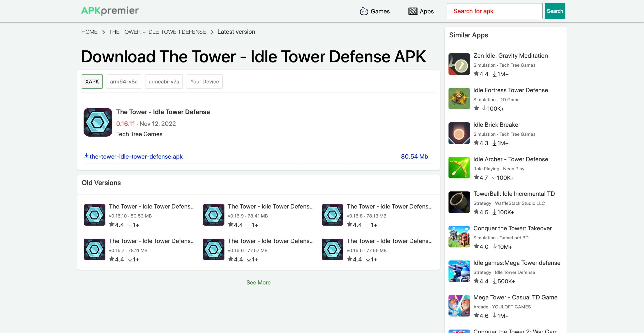Screen dimensions: 644x333
Task: Open Conquer the Tower 2: War Game title
Action: (515, 331)
